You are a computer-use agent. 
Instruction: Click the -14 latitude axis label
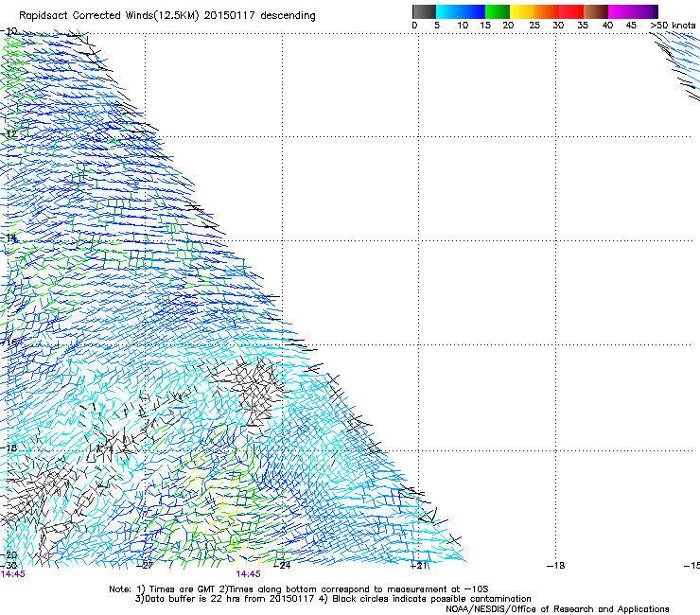[9, 238]
